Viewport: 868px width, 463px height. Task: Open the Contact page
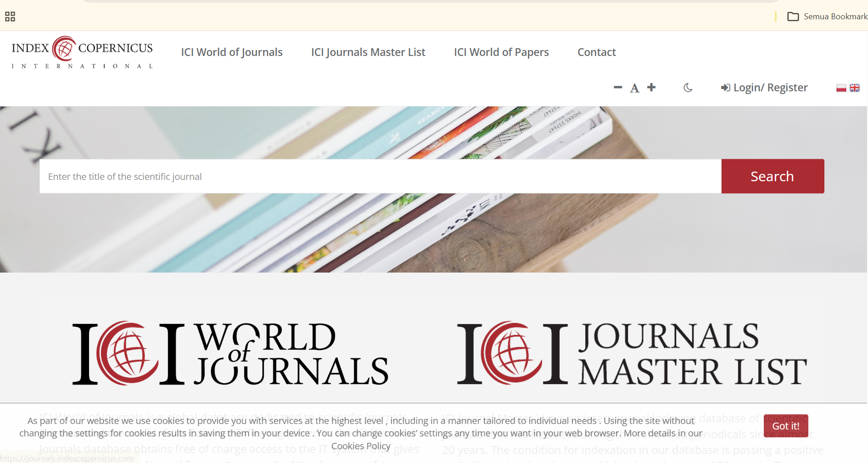pyautogui.click(x=596, y=52)
